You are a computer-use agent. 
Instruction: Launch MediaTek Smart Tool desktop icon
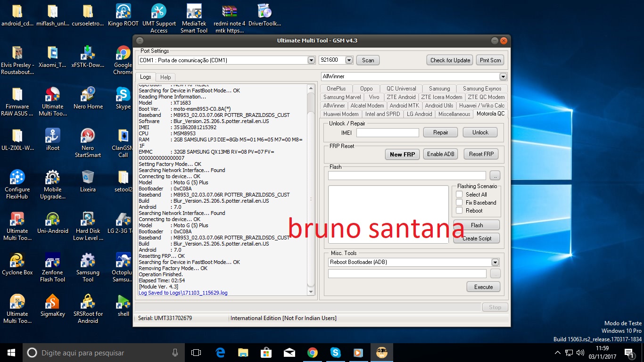(194, 19)
